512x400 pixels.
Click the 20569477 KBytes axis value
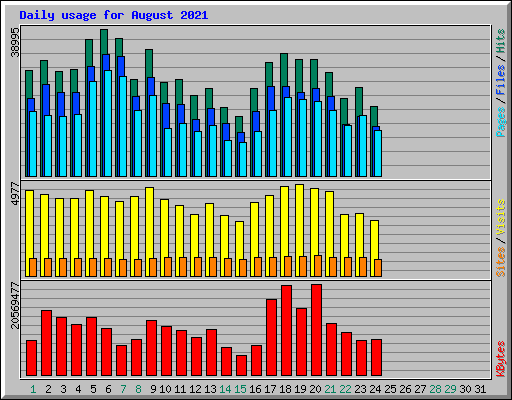point(15,305)
